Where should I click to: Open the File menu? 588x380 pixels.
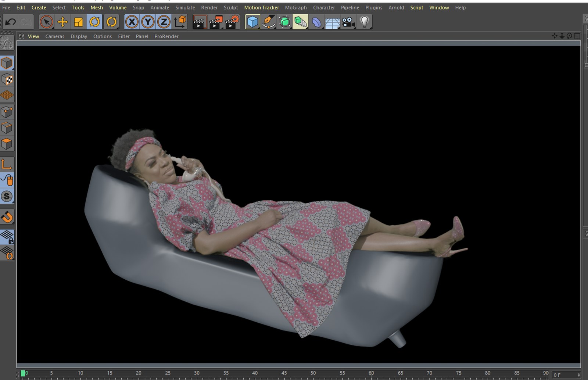6,7
